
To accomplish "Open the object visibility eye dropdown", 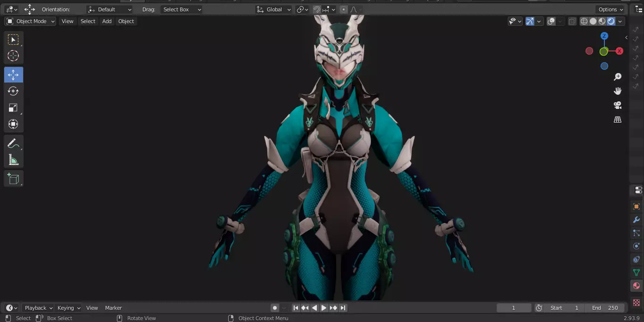I will 515,21.
